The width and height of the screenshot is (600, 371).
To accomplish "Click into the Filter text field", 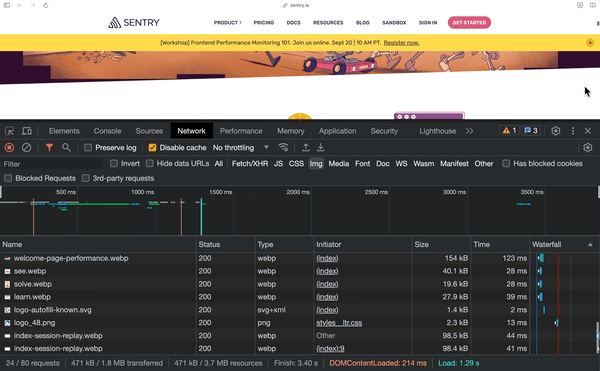I will (x=52, y=164).
